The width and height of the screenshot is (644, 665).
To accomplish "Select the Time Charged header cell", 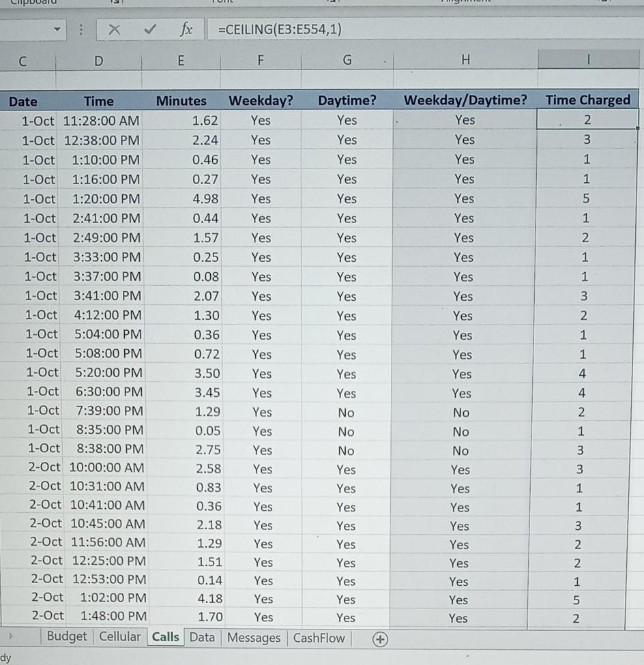I will click(587, 100).
